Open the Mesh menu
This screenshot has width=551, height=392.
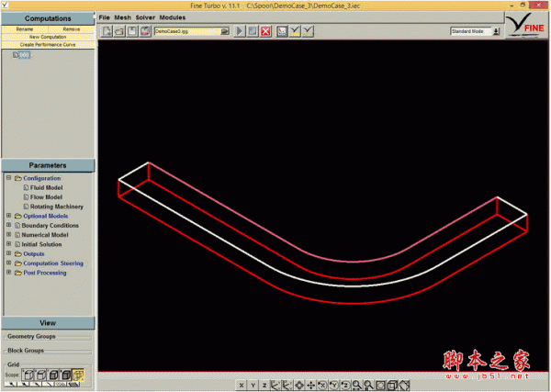122,17
